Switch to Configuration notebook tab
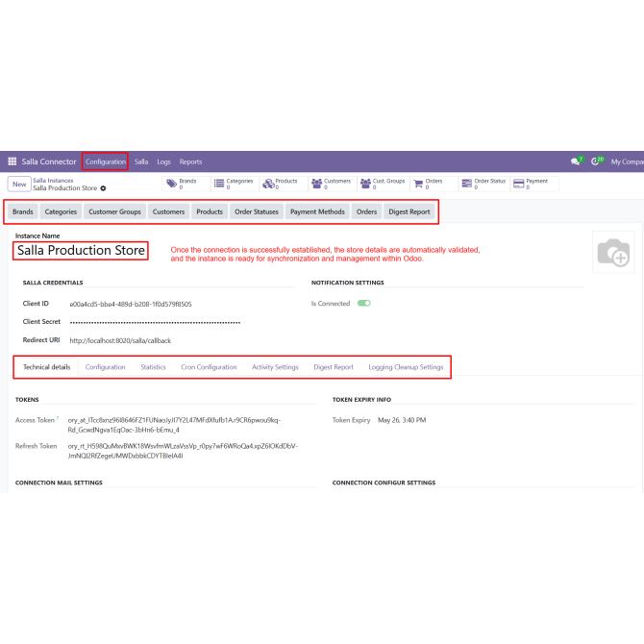 (105, 367)
